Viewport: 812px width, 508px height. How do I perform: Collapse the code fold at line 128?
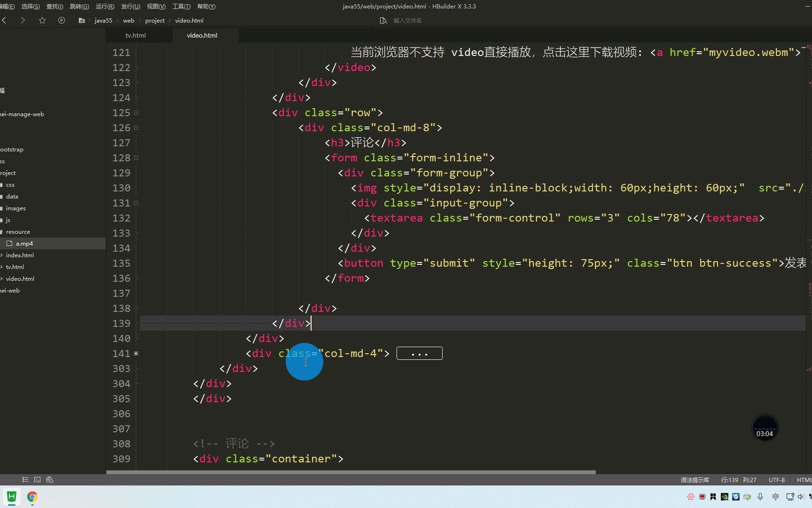pyautogui.click(x=136, y=158)
